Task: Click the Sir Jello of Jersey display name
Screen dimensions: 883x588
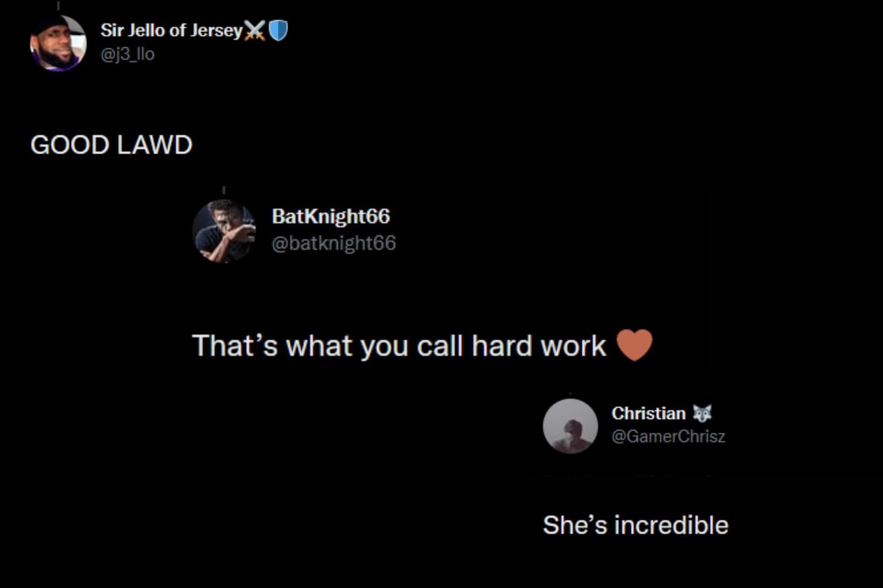Action: coord(171,30)
